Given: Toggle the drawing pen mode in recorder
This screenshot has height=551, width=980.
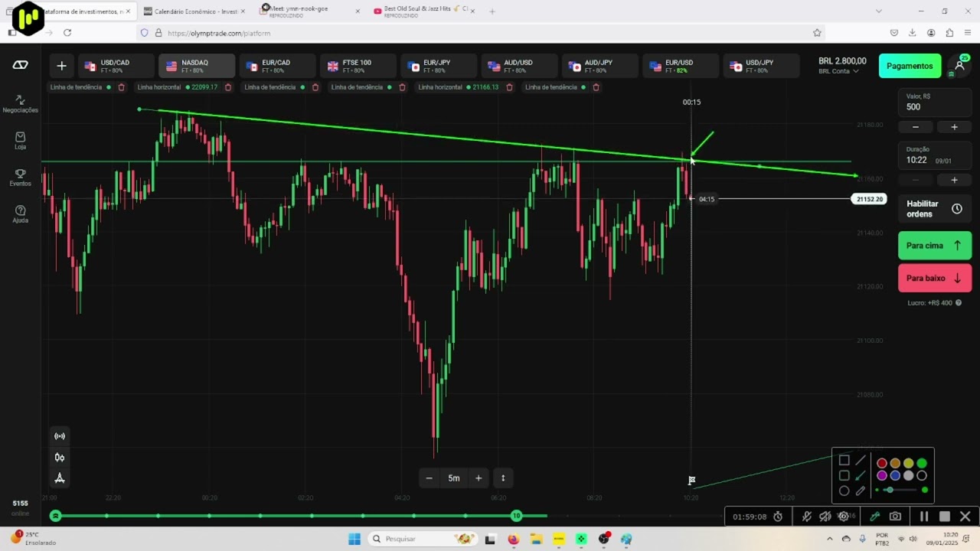Looking at the screenshot, I should 874,517.
